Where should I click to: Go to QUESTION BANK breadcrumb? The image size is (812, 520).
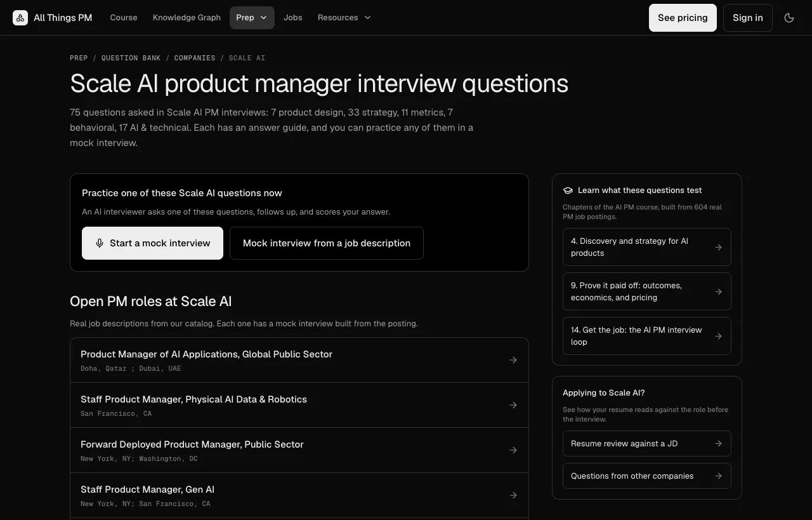point(131,58)
